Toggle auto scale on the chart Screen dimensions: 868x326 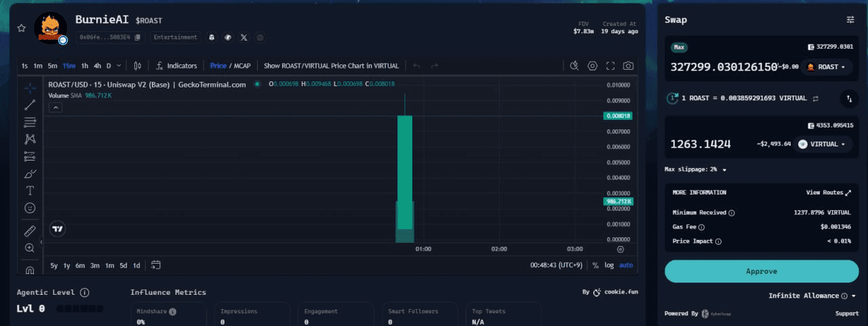(x=625, y=265)
